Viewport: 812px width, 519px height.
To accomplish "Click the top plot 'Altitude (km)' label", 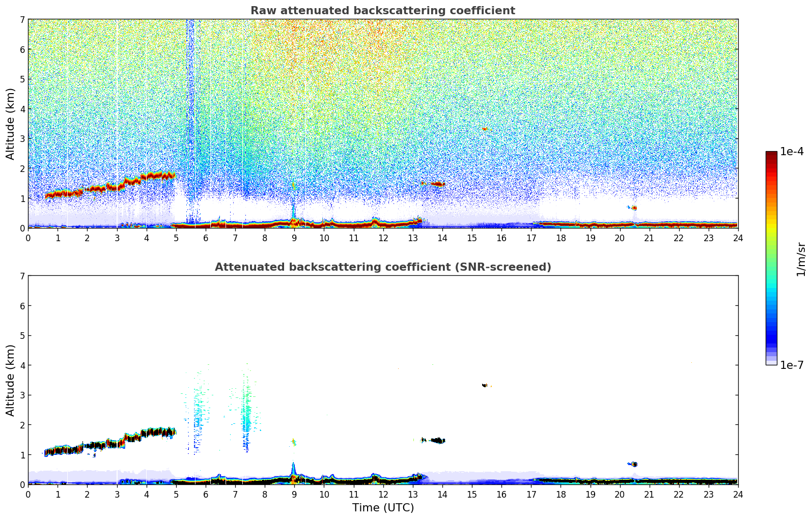I will [11, 124].
